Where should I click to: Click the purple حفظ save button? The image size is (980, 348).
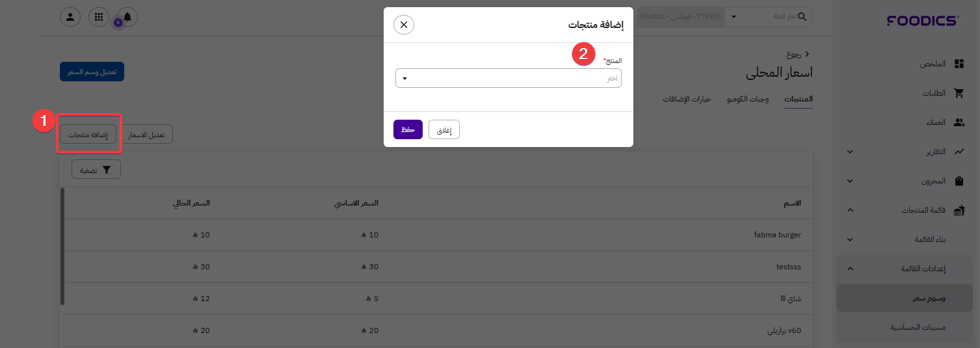pos(408,129)
